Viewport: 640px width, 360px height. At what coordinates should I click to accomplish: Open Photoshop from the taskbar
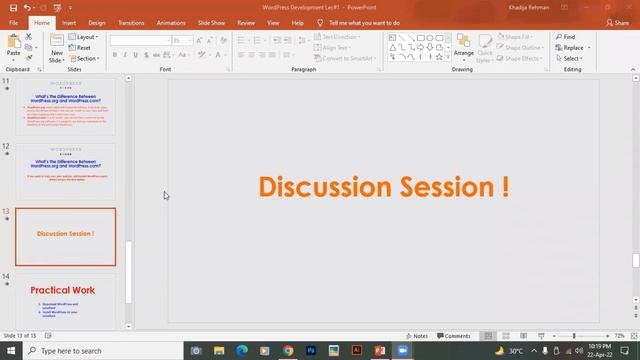coord(311,351)
